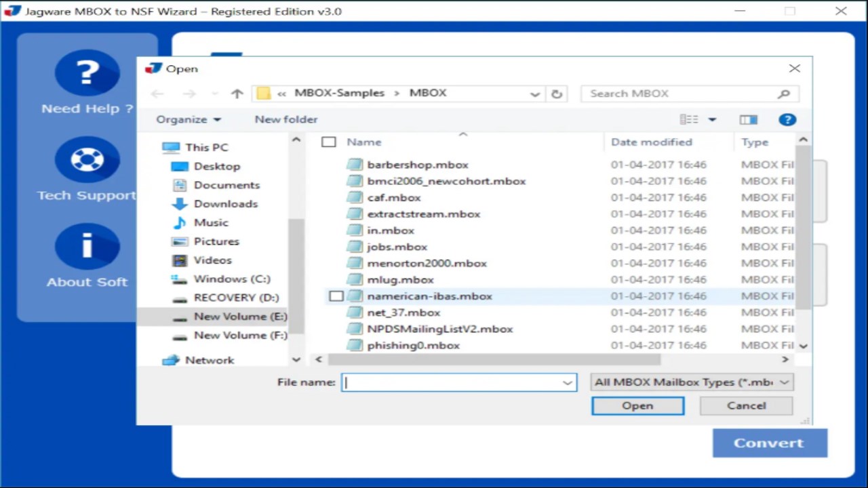The image size is (868, 488).
Task: Click the mlug.mbox file icon
Action: (355, 279)
